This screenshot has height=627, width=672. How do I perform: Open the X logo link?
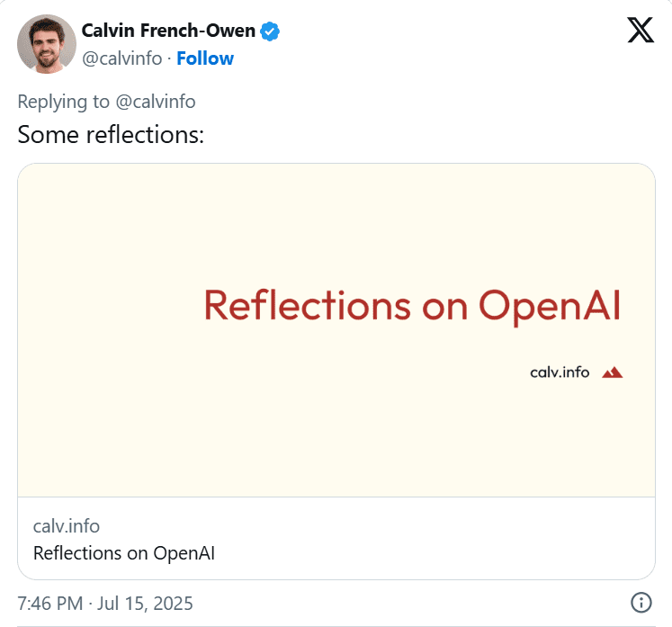640,31
